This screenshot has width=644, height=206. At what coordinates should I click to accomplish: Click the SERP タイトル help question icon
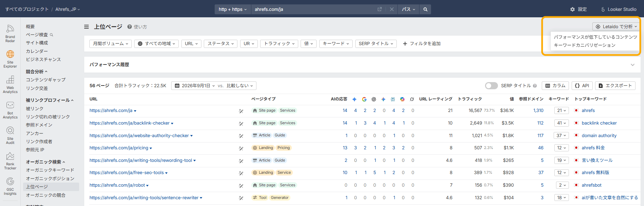535,86
